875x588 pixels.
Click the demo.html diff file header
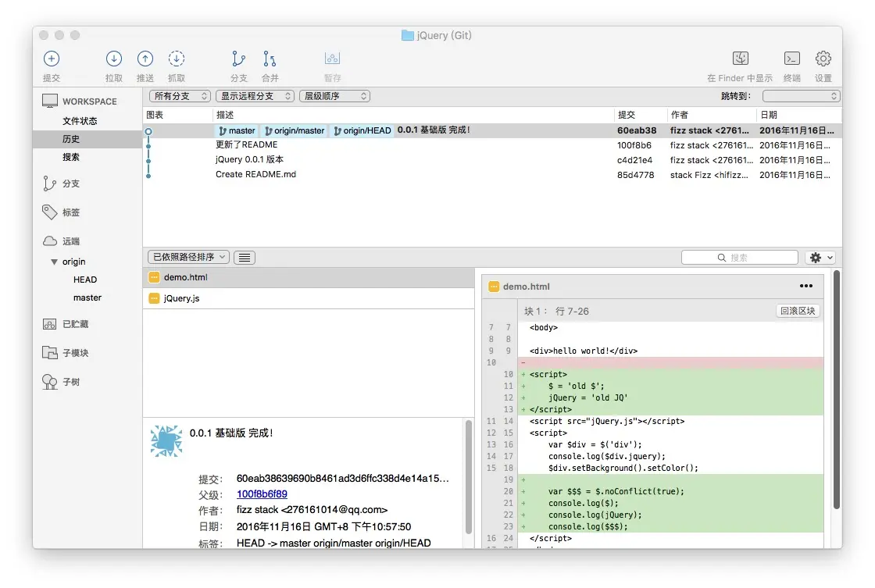(652, 286)
